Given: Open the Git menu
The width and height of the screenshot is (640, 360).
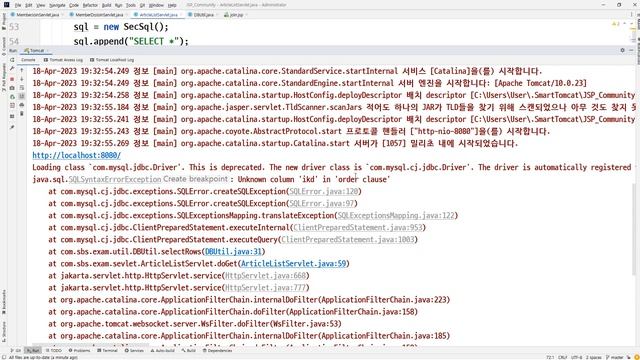Looking at the screenshot, I should (142, 5).
